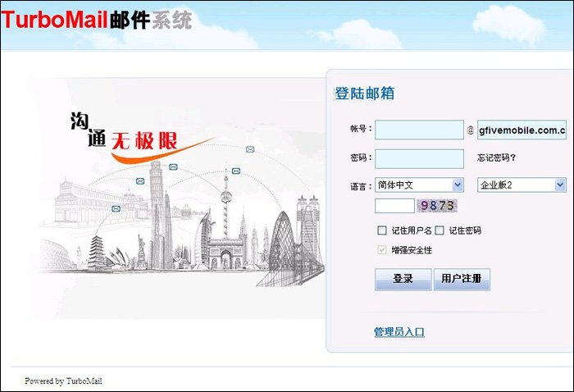Enable the 记住用户名 checkbox

coord(381,230)
